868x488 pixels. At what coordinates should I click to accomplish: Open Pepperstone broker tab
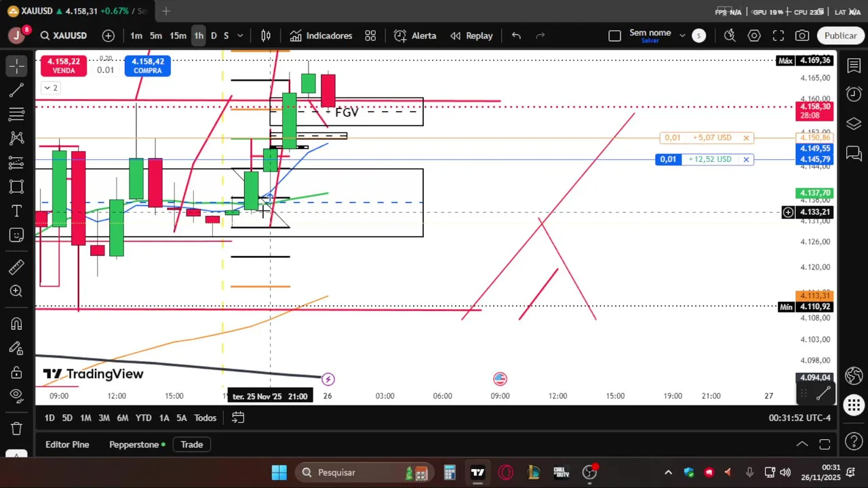point(137,445)
